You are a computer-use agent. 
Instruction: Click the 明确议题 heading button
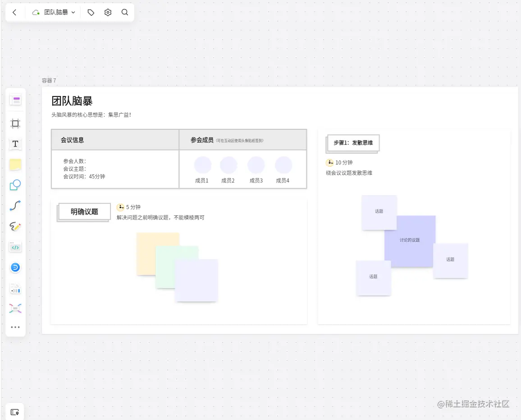coord(84,211)
